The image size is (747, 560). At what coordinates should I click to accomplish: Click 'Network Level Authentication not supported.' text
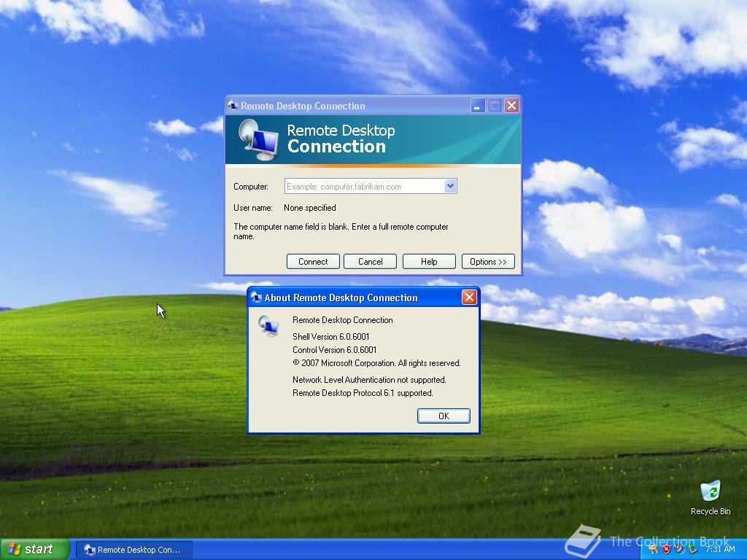[x=369, y=379]
